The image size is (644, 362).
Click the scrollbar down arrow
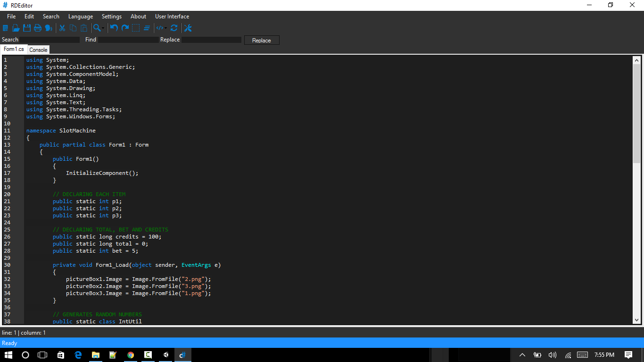[637, 320]
